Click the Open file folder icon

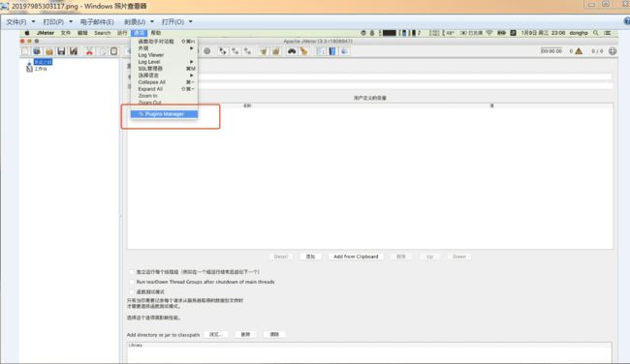pyautogui.click(x=49, y=51)
